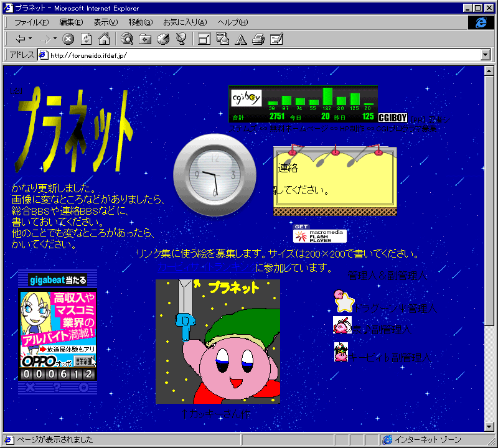Viewport: 498px width, 448px height.
Task: Open the Back button history dropdown arrow
Action: coord(30,39)
